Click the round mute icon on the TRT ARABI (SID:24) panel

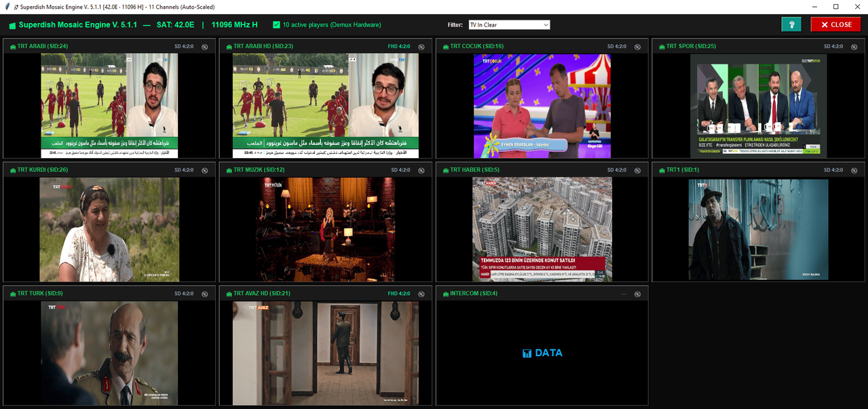click(205, 47)
